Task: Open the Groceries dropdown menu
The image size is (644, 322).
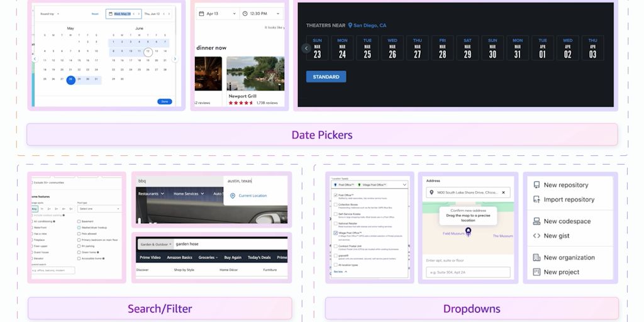Action: point(208,257)
